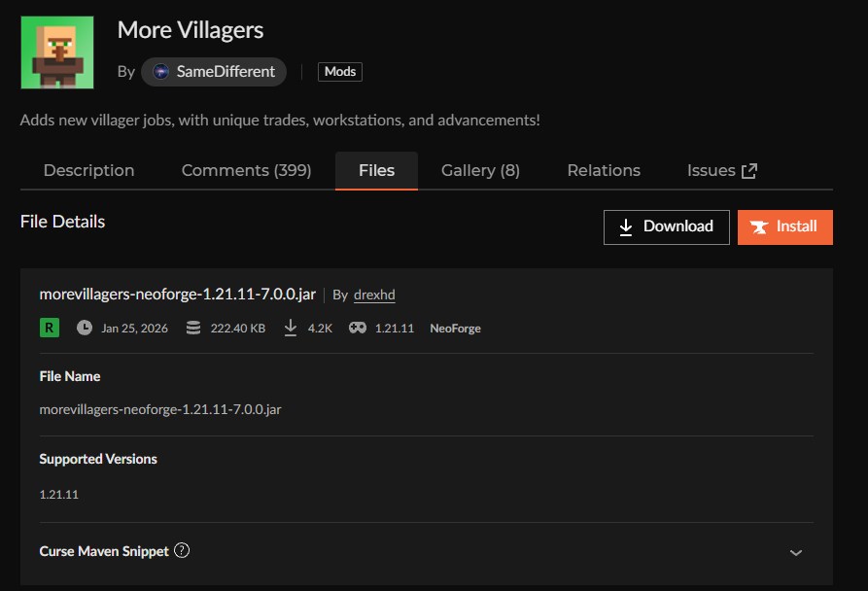Open the SameDifferent author profile link
This screenshot has width=868, height=591.
226,72
